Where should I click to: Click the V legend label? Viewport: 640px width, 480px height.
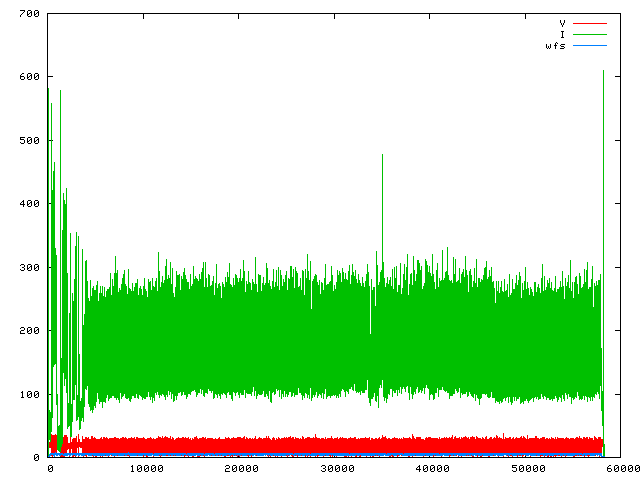point(562,22)
